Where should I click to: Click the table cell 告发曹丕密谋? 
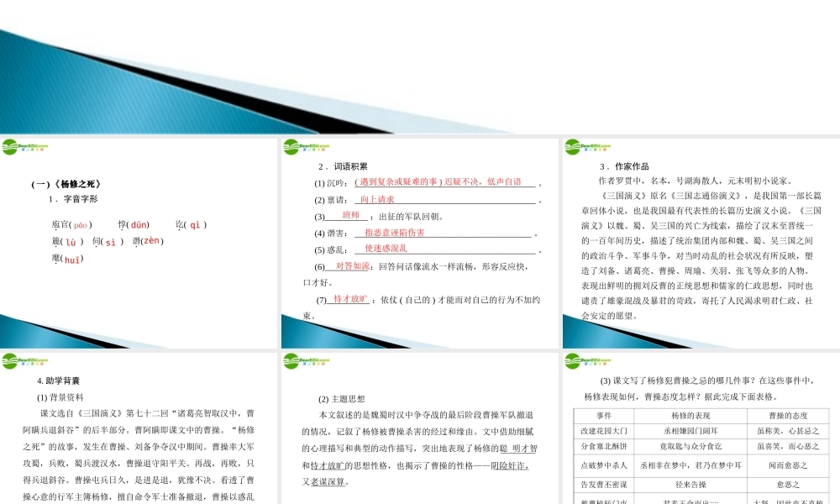(604, 485)
